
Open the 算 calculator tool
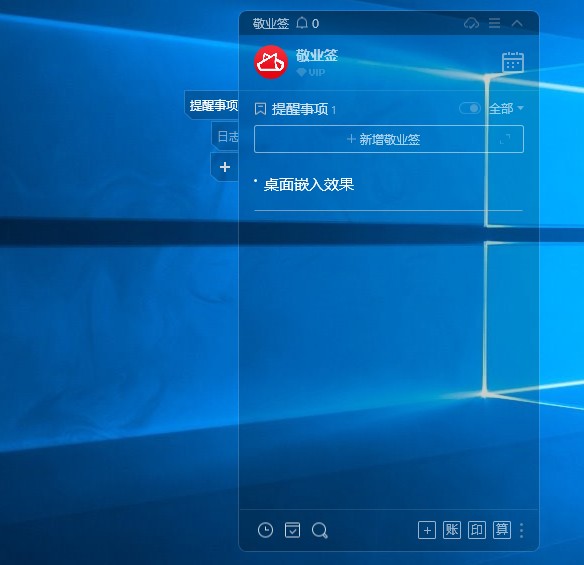coord(502,530)
